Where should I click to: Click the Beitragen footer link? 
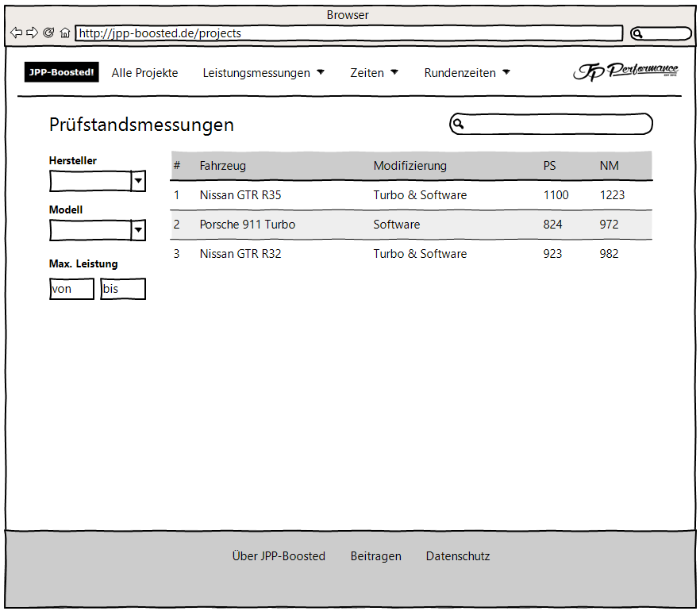pos(376,556)
